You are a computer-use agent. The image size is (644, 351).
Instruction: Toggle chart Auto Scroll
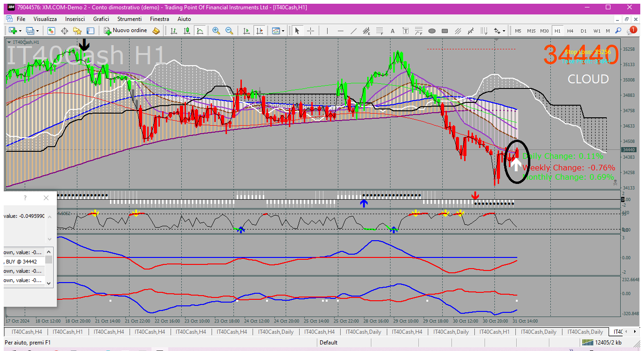tap(247, 31)
